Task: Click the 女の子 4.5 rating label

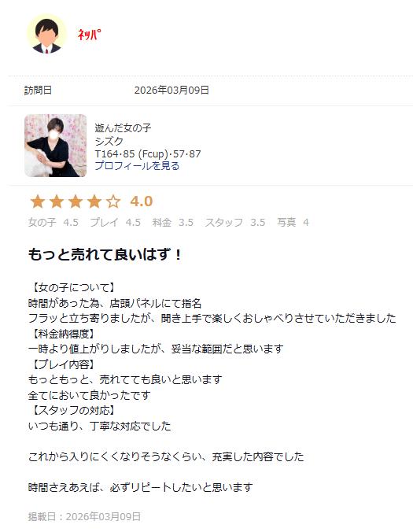Action: pyautogui.click(x=53, y=222)
